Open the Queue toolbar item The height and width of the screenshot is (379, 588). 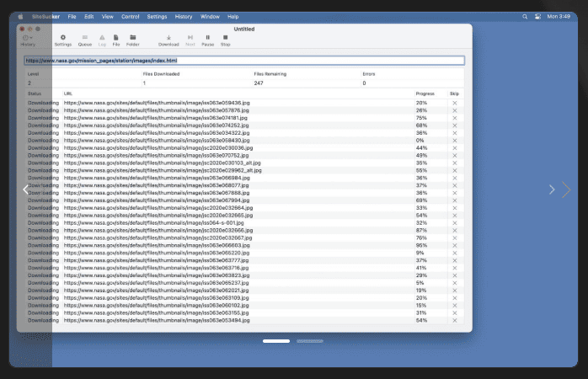coord(85,40)
